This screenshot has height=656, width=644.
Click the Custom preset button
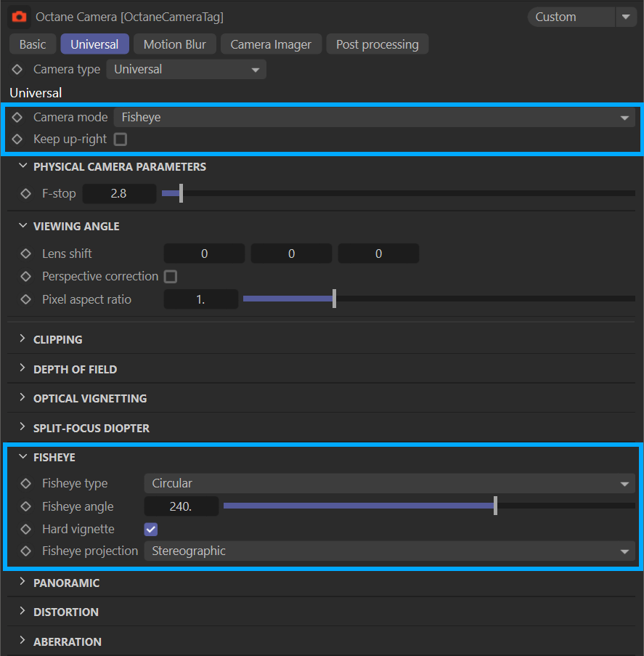[569, 17]
